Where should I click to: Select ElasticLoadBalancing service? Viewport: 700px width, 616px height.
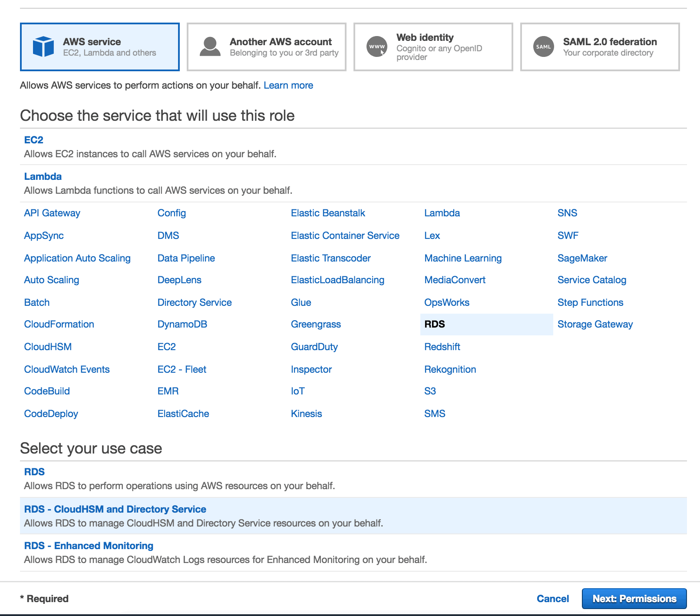pos(338,280)
